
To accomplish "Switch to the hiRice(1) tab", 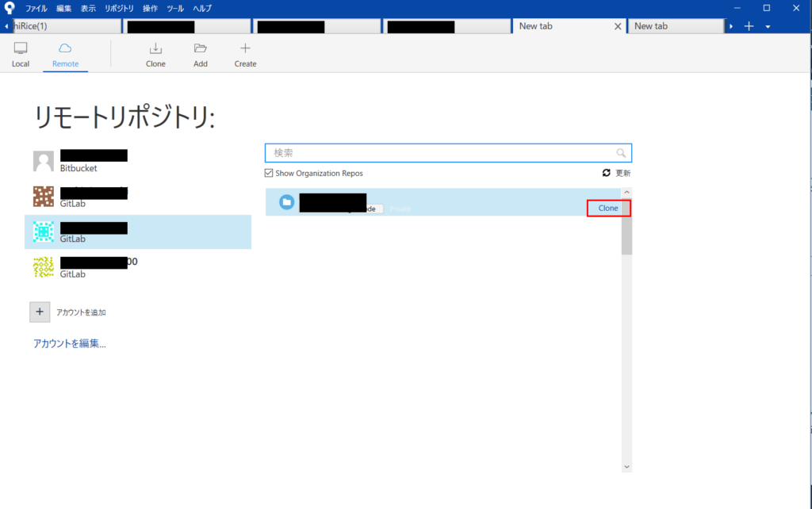I will 67,26.
